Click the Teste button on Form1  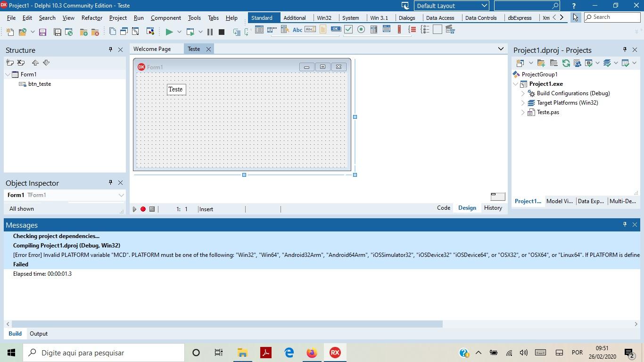coord(176,90)
